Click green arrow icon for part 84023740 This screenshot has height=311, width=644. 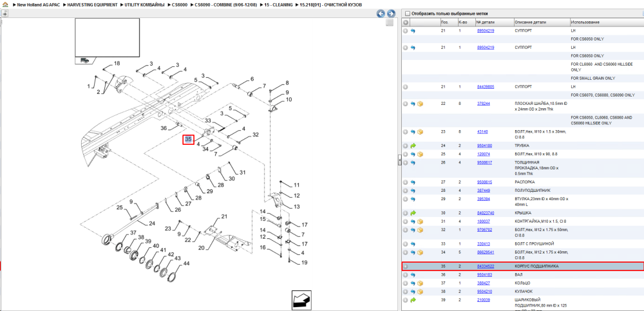pyautogui.click(x=413, y=213)
